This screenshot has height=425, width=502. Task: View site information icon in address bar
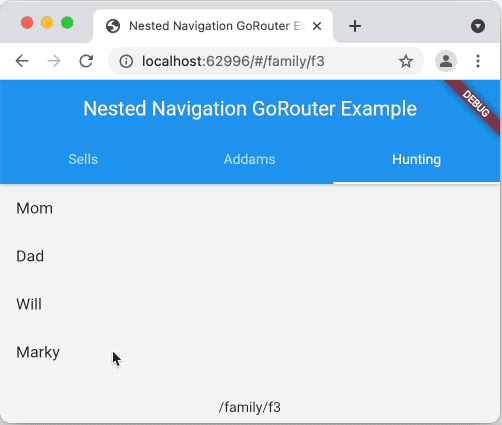tap(126, 61)
